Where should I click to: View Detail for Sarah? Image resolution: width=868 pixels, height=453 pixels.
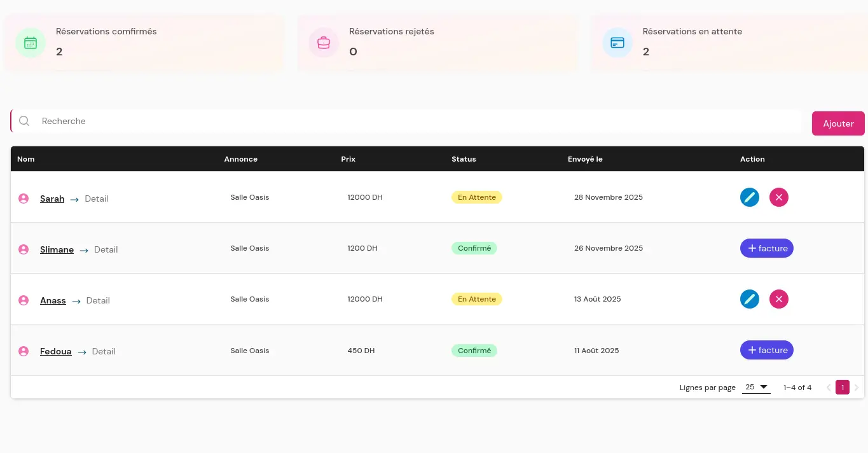pyautogui.click(x=97, y=199)
